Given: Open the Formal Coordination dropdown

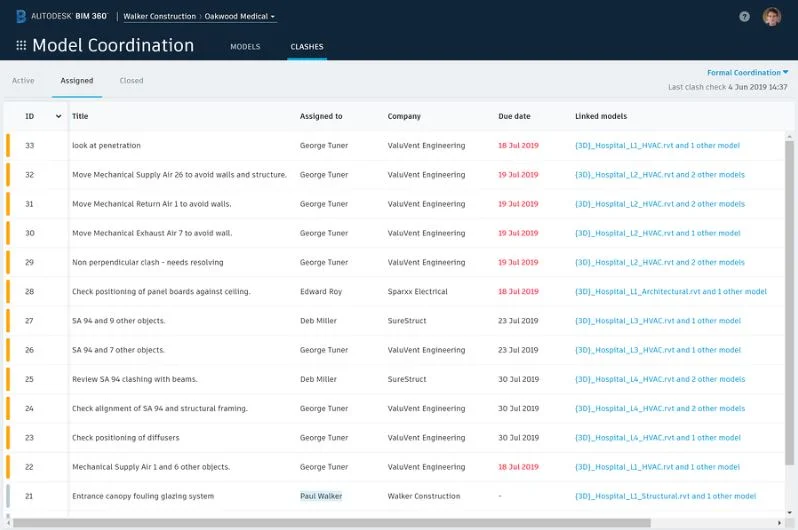Looking at the screenshot, I should (747, 73).
